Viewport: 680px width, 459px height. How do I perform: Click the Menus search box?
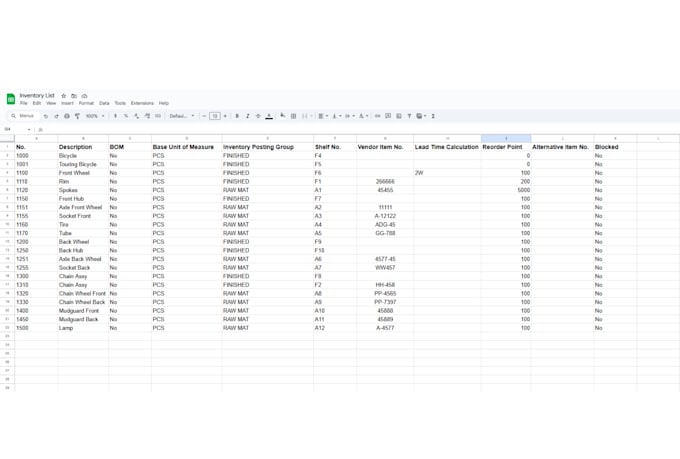point(23,116)
